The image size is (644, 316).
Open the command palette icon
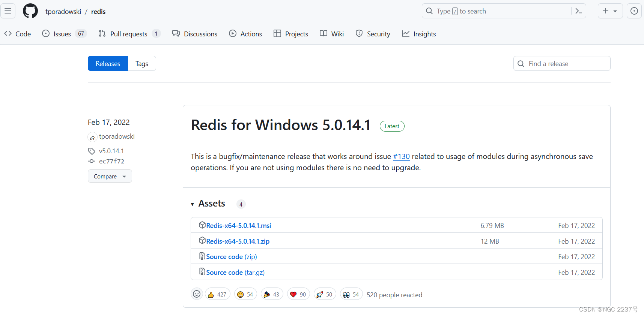578,11
